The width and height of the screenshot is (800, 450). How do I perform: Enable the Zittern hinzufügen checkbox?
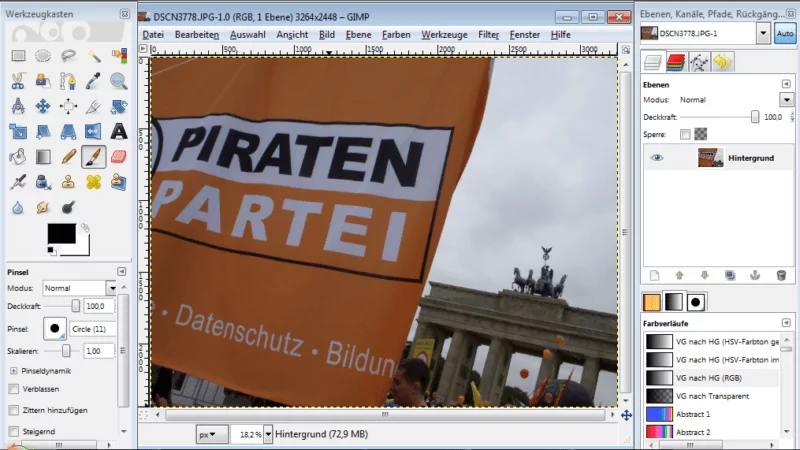coord(14,410)
